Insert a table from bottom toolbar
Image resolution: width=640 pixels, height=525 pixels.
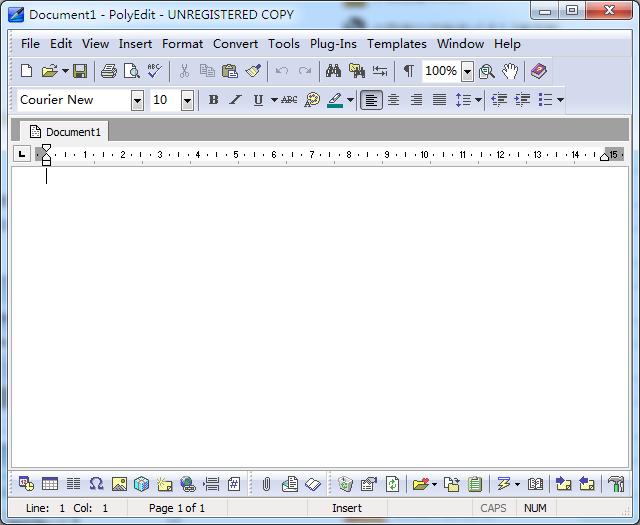coord(50,484)
